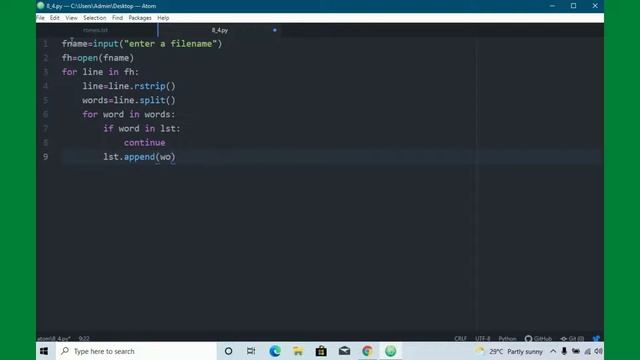Open the weather widget showing 29°C
Viewport: 640px width, 360px height.
click(509, 351)
